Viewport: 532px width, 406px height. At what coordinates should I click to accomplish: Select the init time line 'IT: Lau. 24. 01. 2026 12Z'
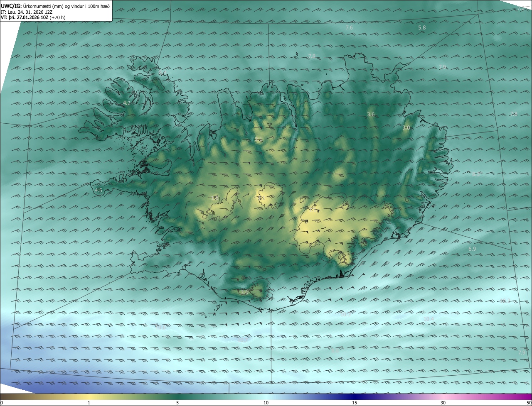click(27, 12)
